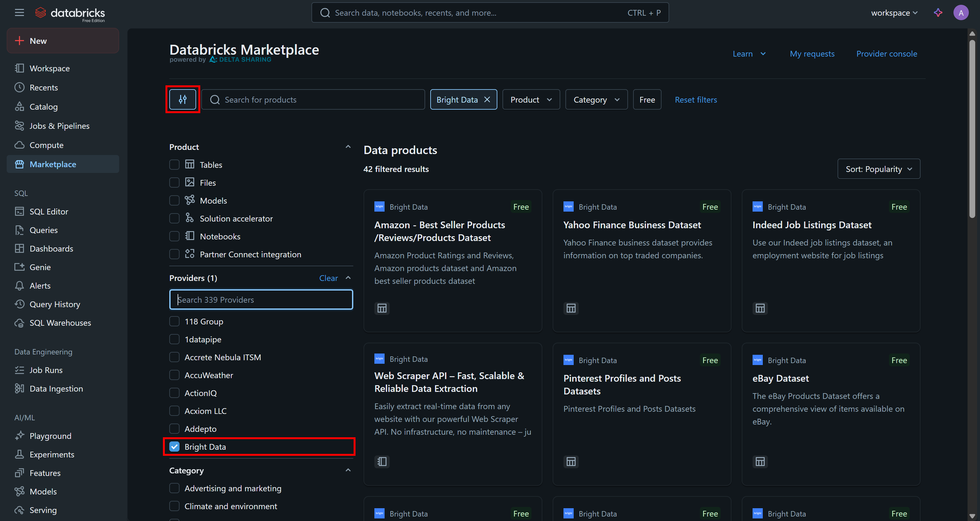
Task: Open the Sort: Popularity dropdown
Action: pos(878,168)
